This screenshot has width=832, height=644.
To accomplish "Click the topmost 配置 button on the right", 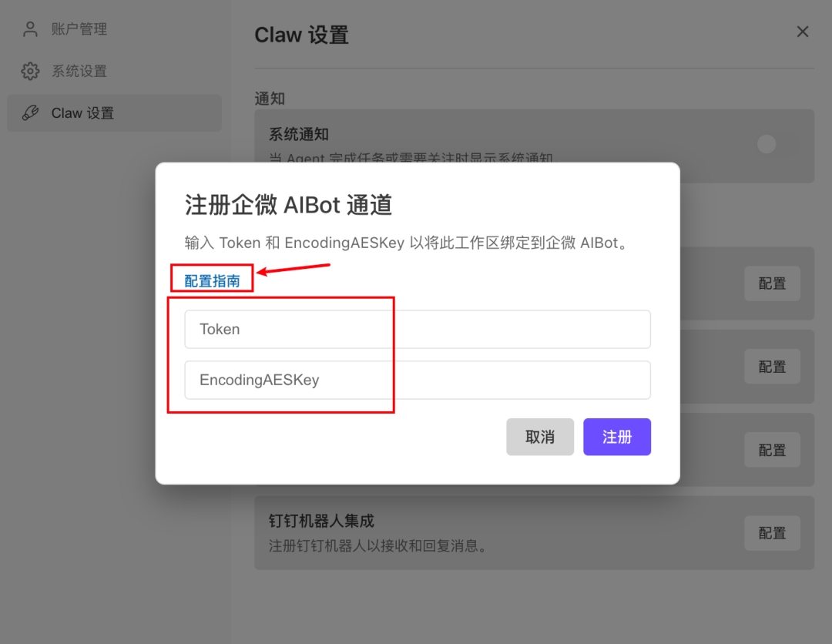I will [x=772, y=283].
